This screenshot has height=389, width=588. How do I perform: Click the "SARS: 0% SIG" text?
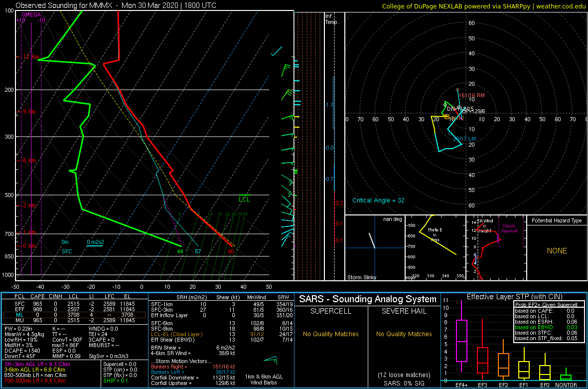tap(404, 383)
